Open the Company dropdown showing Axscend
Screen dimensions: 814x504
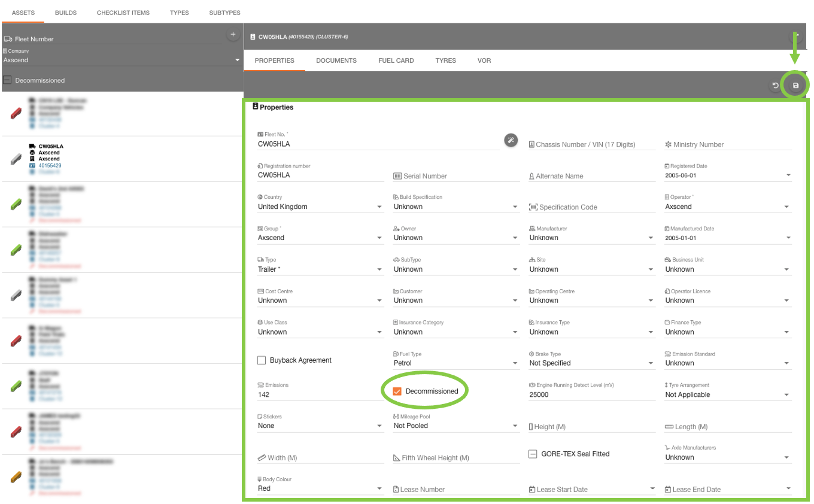[120, 60]
